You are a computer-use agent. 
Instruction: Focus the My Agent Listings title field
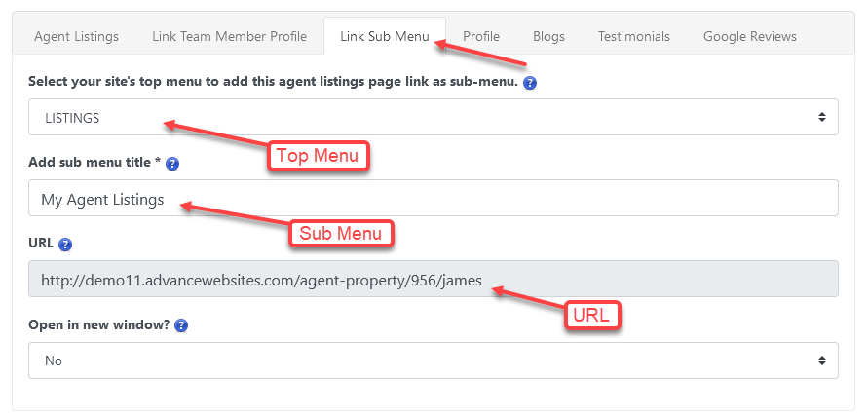[x=433, y=199]
